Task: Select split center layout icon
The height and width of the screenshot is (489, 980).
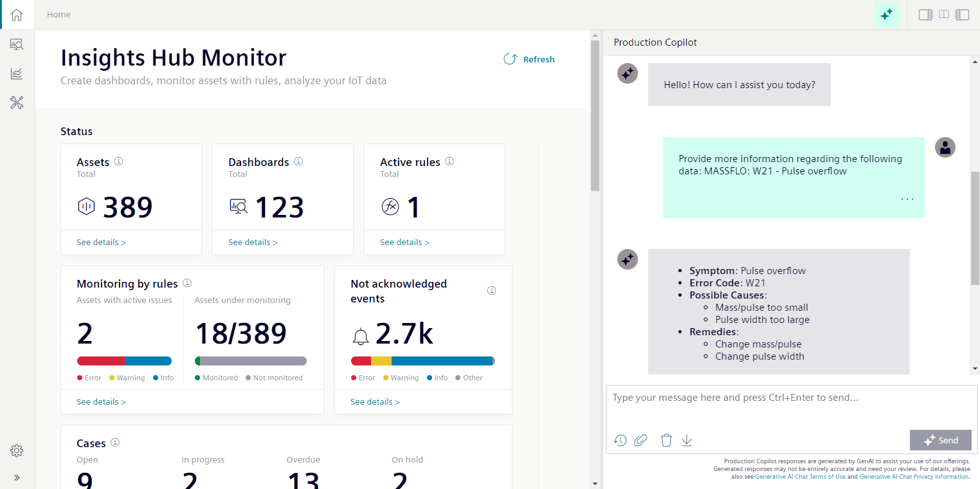Action: (x=944, y=14)
